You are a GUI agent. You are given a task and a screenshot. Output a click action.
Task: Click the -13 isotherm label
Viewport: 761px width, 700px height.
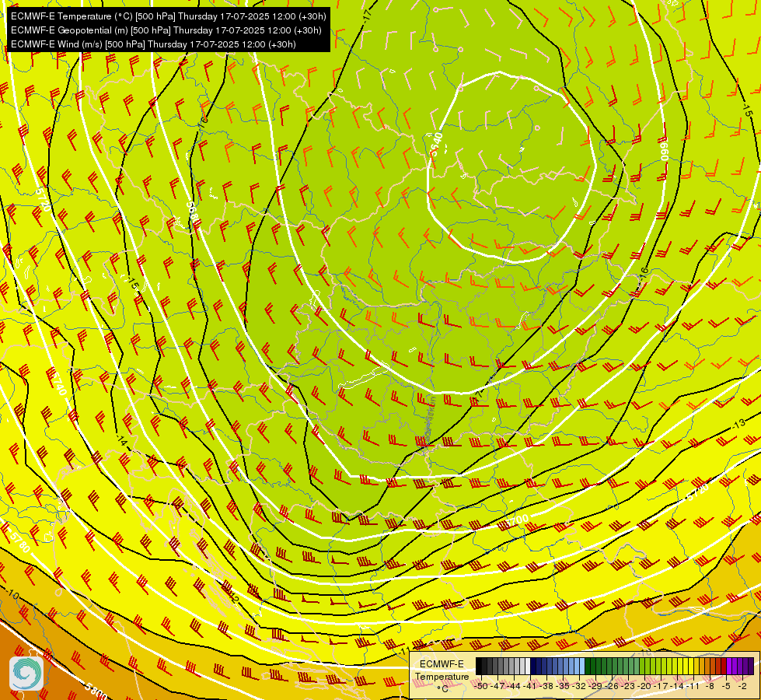click(738, 424)
